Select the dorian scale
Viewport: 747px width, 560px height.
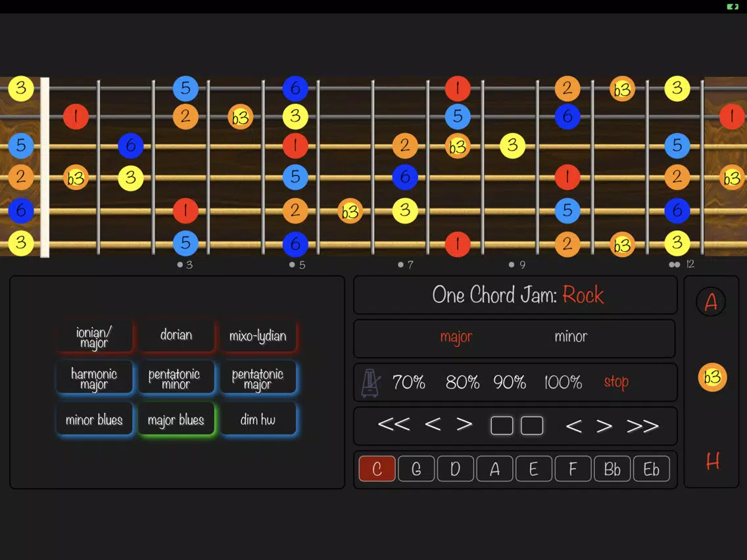pos(176,336)
